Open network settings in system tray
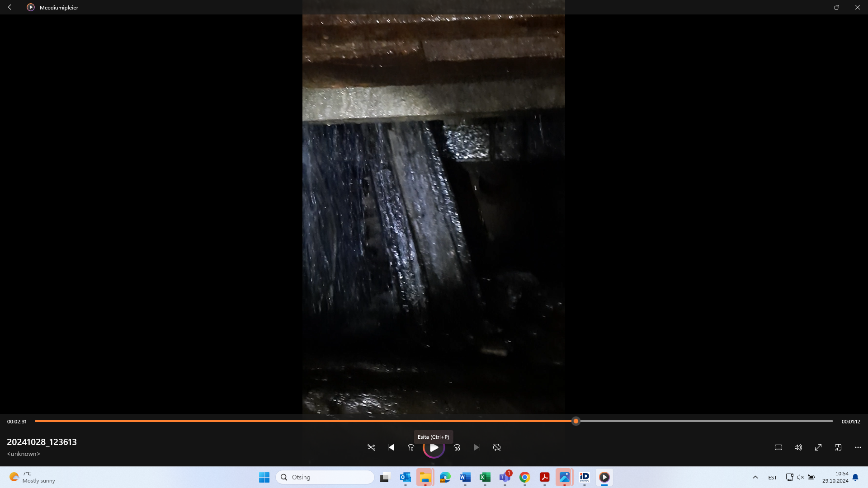 coord(789,477)
